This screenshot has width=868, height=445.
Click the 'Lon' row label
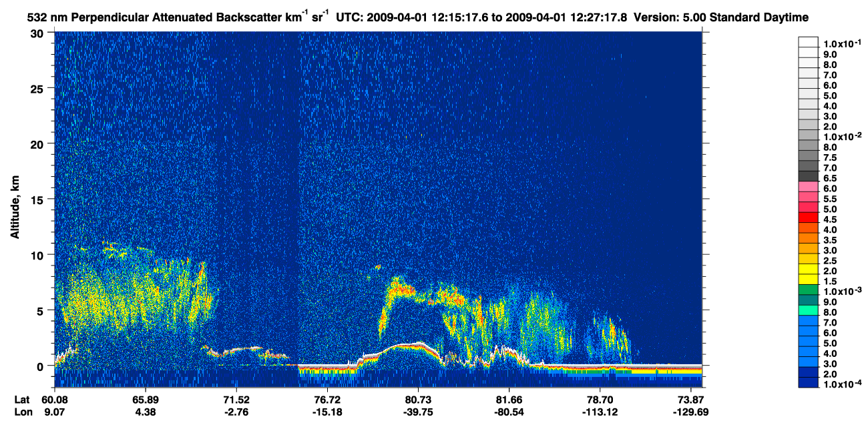pyautogui.click(x=23, y=412)
